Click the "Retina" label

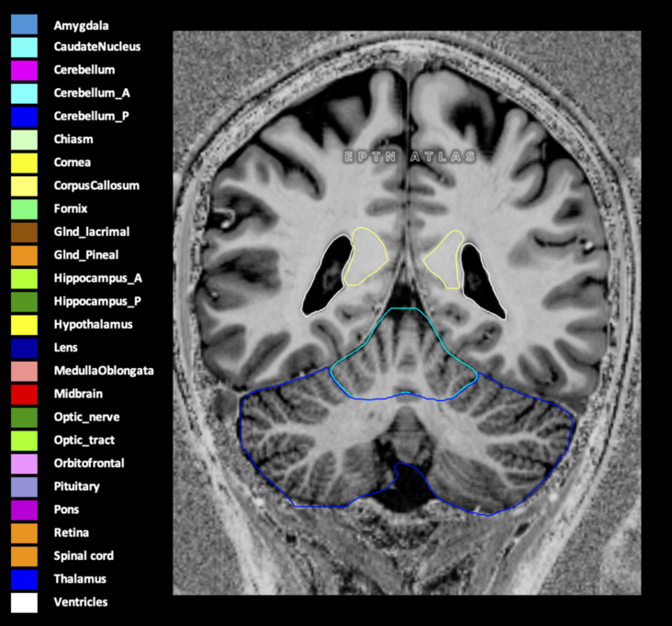click(x=71, y=532)
